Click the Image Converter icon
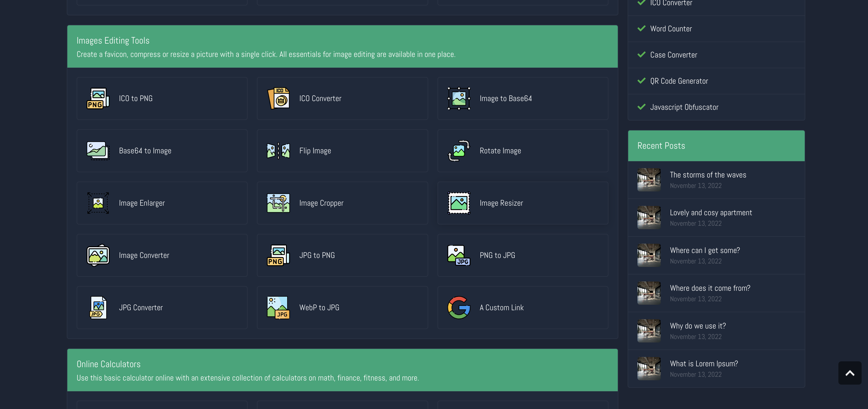Viewport: 868px width, 409px height. (x=98, y=255)
